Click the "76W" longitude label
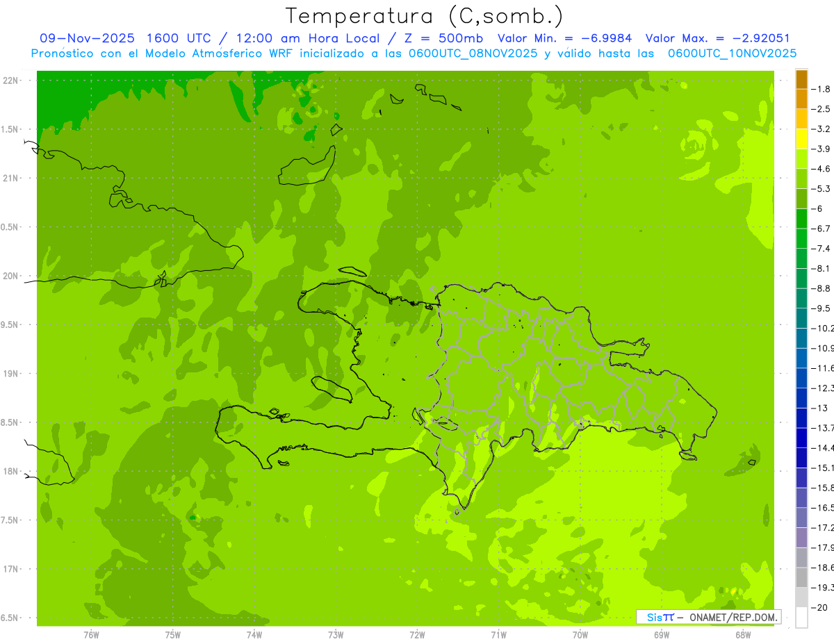Image resolution: width=834 pixels, height=644 pixels. click(x=91, y=635)
